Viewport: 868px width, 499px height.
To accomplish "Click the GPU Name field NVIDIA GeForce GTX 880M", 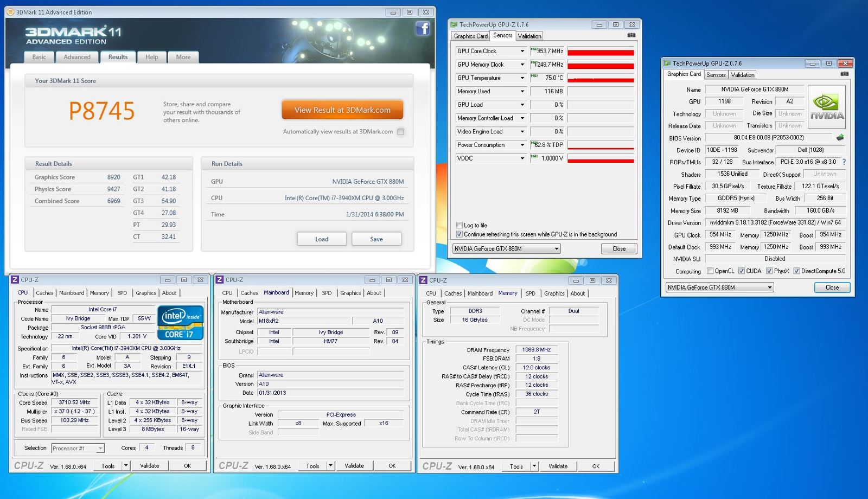I will (755, 89).
